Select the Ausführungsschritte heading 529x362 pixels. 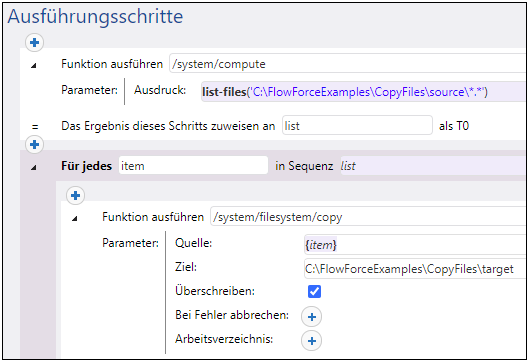(x=95, y=17)
